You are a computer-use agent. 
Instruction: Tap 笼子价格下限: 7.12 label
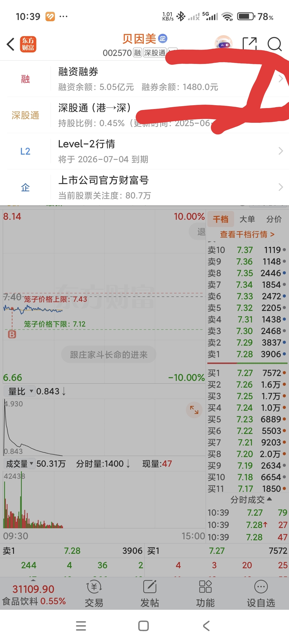click(55, 324)
